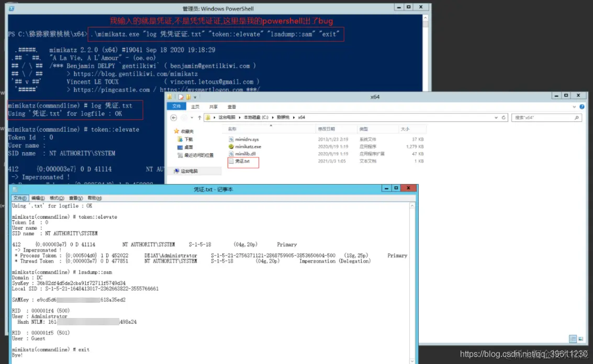Click the x64 Explorer window folder icon

coord(170,97)
